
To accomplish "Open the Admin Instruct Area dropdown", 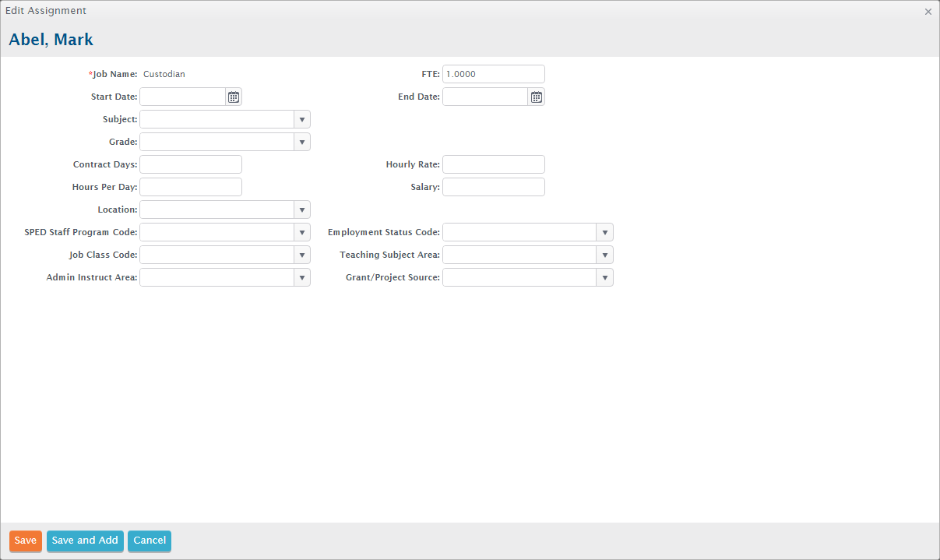I will [301, 277].
